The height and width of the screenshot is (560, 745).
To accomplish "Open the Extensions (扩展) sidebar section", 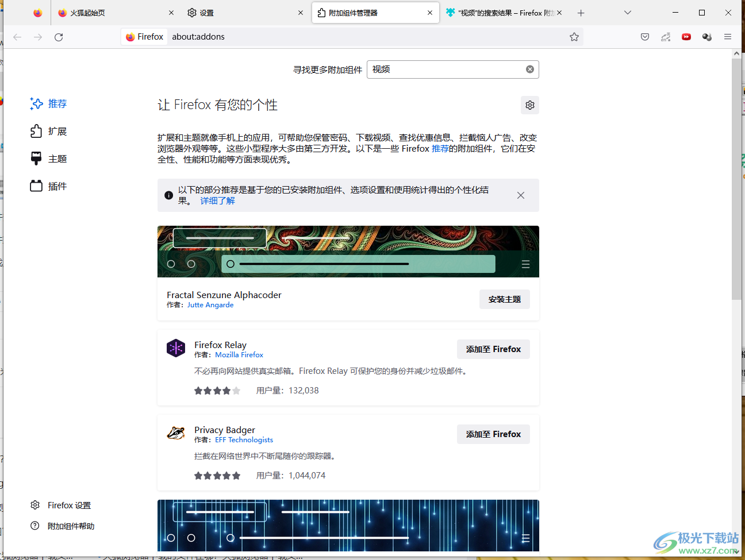I will (49, 131).
